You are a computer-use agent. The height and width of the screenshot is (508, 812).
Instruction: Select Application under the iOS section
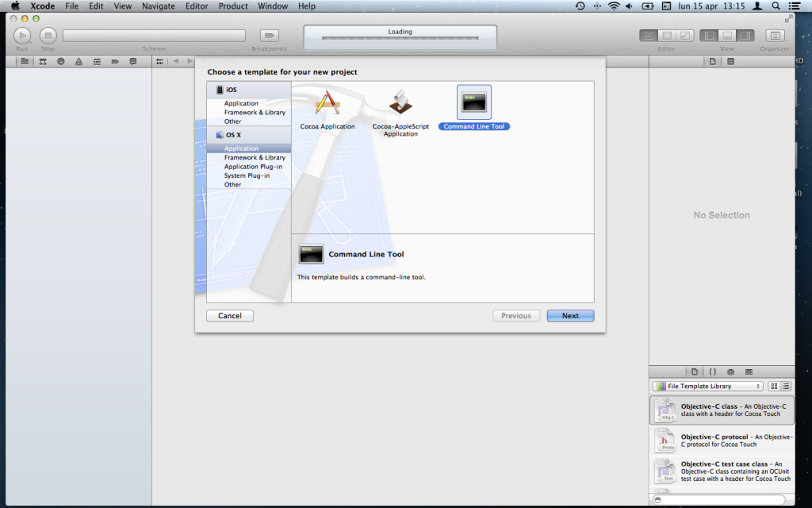pyautogui.click(x=241, y=103)
